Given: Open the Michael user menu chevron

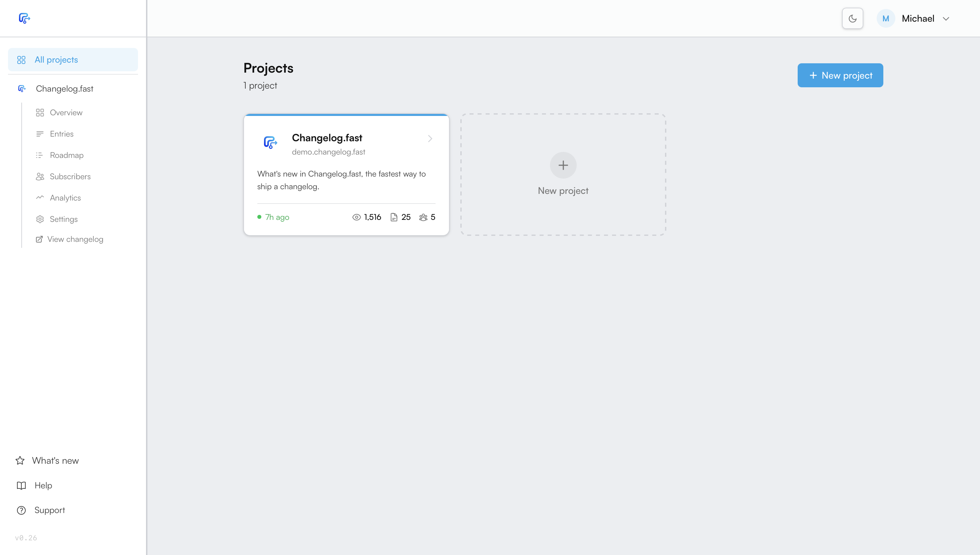Looking at the screenshot, I should pos(946,19).
